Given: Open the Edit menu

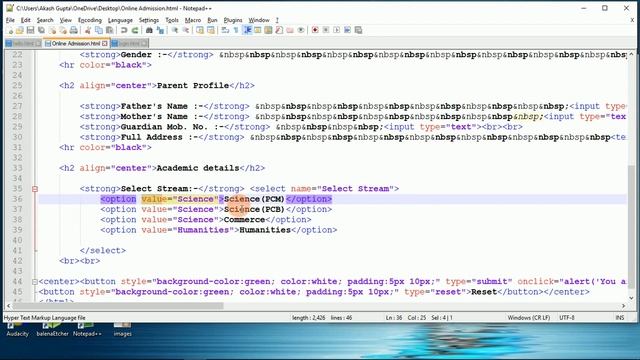Looking at the screenshot, I should click(25, 20).
